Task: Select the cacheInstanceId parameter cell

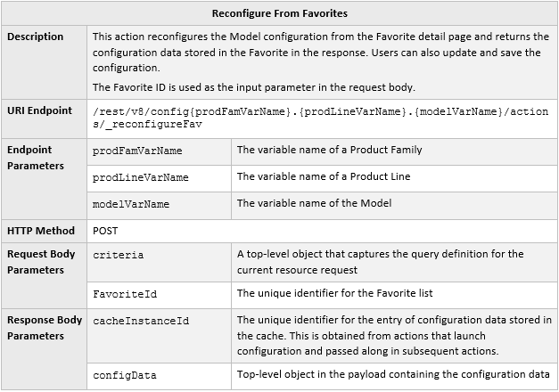Action: pos(141,321)
